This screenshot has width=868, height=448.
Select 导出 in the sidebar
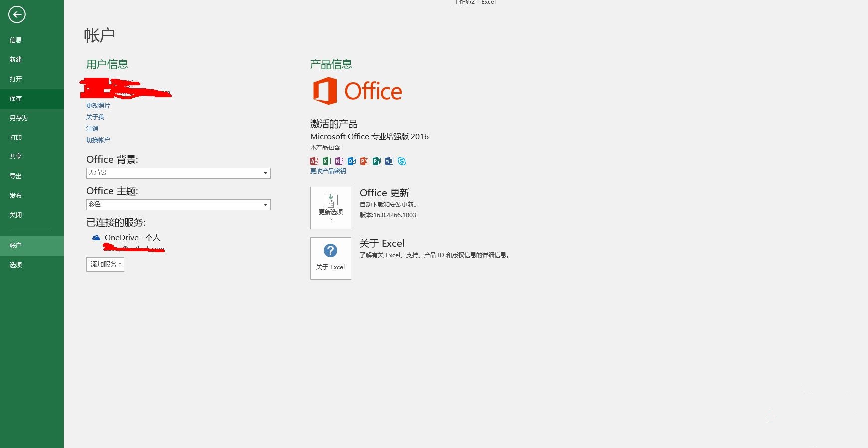[32, 176]
